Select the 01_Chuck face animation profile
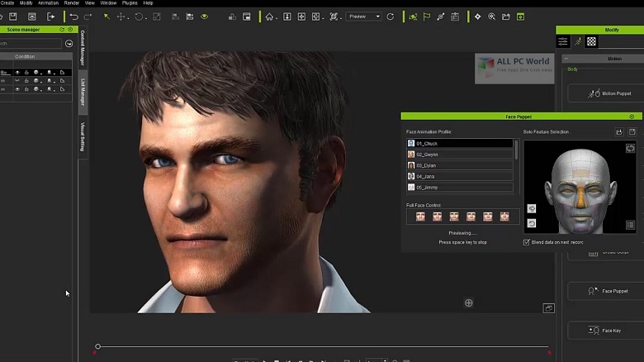 [460, 143]
